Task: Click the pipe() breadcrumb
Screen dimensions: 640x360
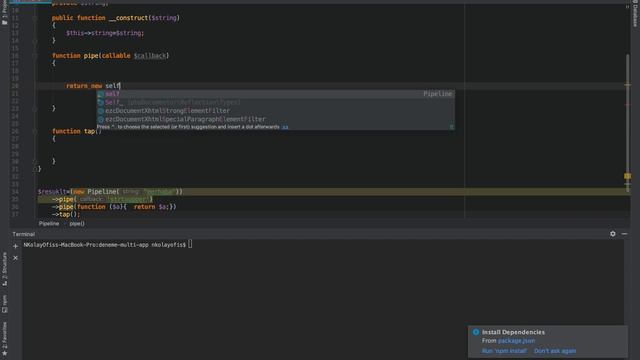Action: point(77,224)
